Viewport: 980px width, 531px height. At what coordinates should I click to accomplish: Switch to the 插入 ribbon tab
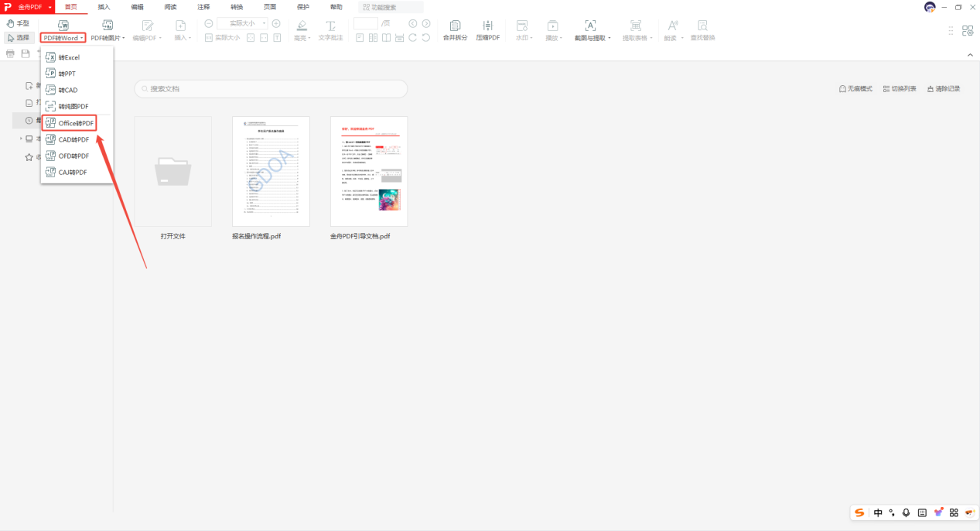pyautogui.click(x=104, y=6)
